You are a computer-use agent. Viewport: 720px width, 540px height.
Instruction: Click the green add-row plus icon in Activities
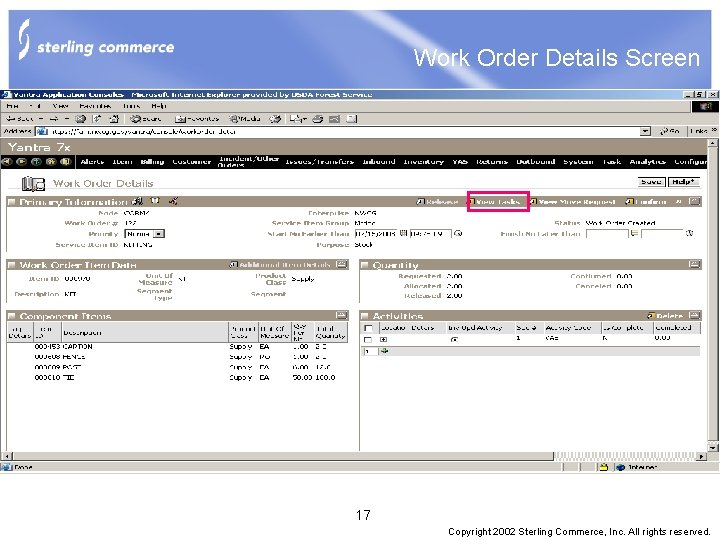pyautogui.click(x=385, y=351)
